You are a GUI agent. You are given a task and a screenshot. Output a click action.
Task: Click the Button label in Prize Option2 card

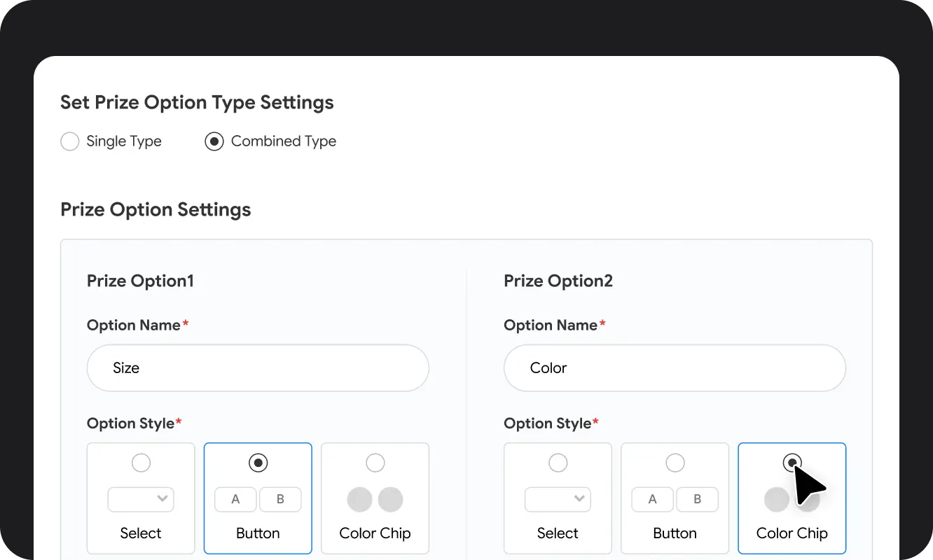675,533
